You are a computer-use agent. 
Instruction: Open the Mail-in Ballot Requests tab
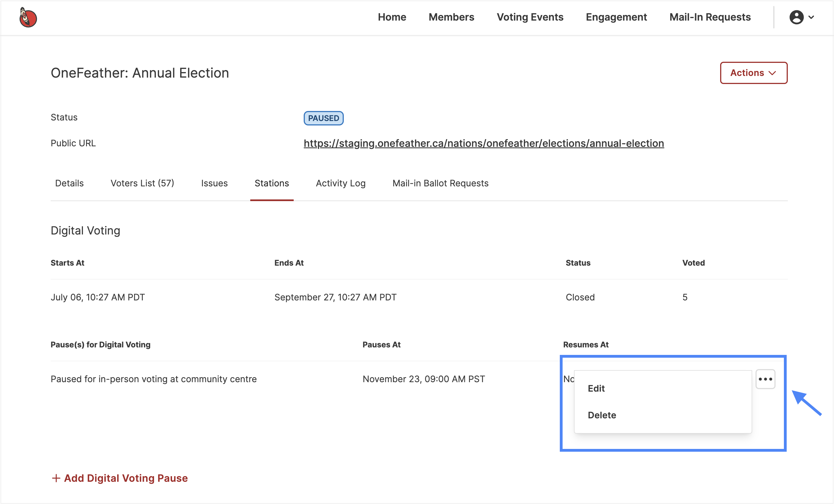point(440,183)
